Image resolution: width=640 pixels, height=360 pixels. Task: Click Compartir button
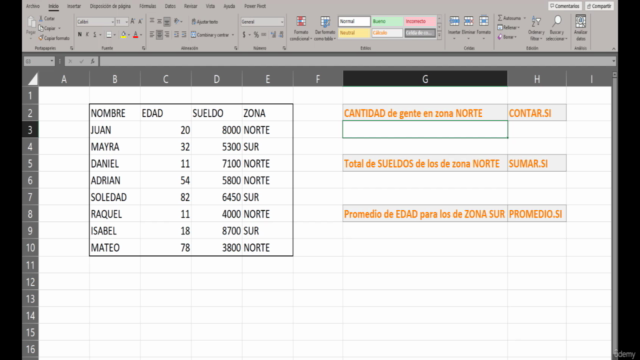[x=599, y=6]
